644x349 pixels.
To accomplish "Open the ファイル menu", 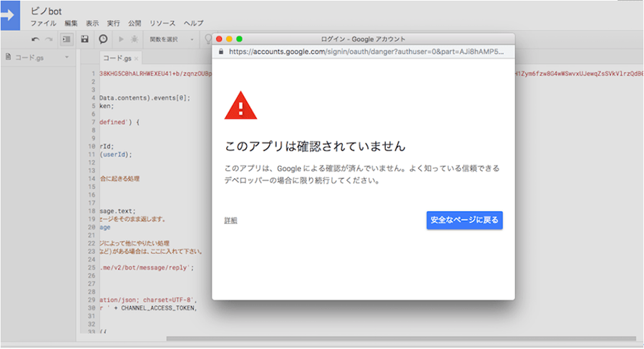I will click(x=44, y=24).
